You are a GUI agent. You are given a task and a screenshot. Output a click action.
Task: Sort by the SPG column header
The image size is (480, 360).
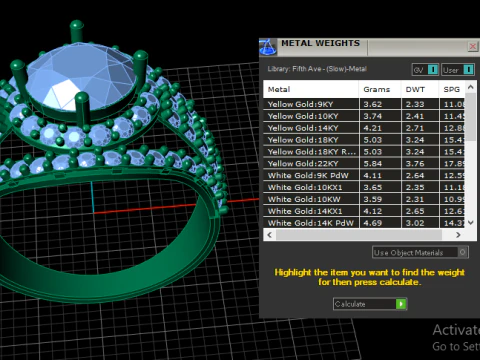coord(452,89)
